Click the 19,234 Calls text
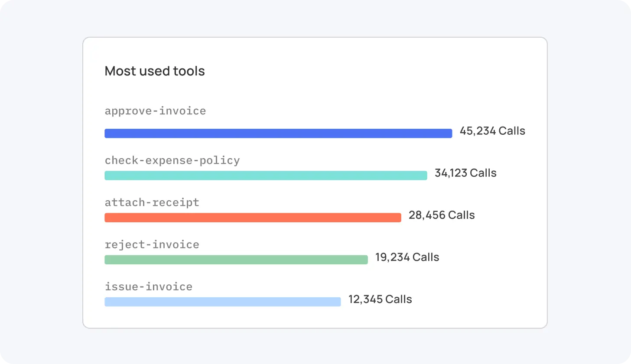This screenshot has width=631, height=364. [407, 257]
